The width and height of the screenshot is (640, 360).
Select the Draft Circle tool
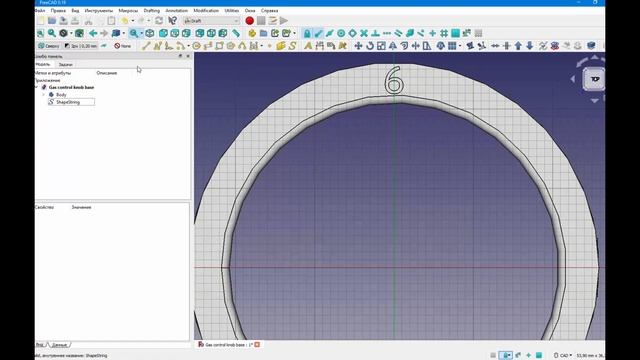point(196,46)
